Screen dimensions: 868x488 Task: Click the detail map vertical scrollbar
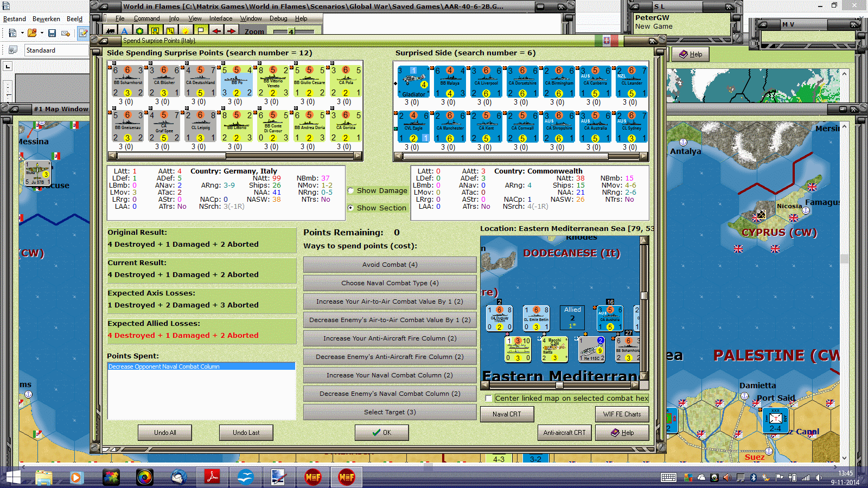click(x=644, y=309)
